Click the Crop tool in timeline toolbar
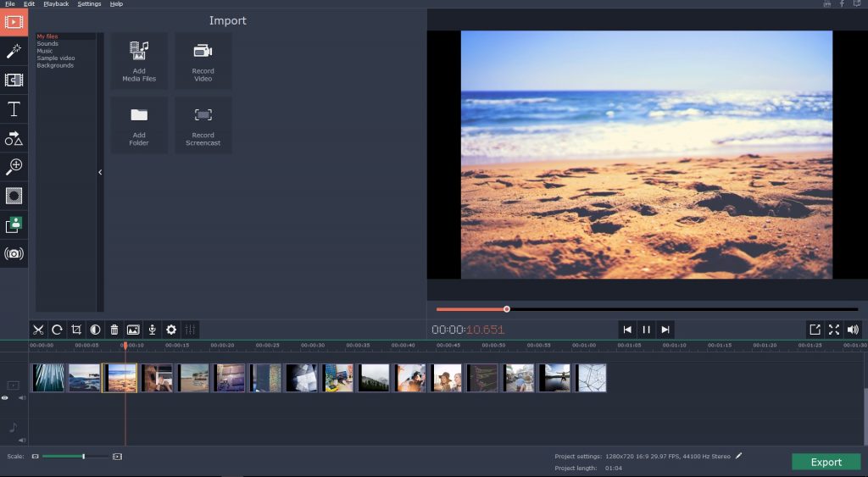 [76, 330]
